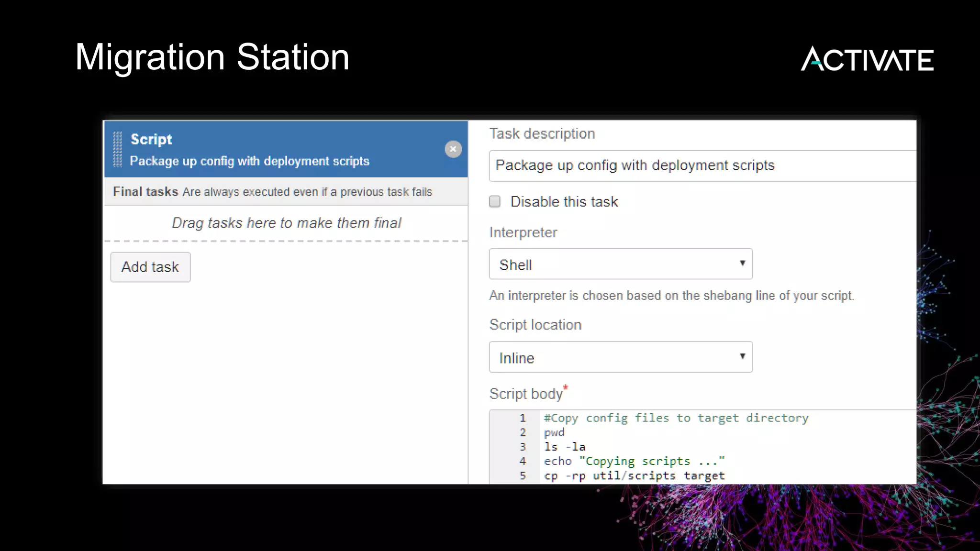Viewport: 980px width, 551px height.
Task: Tick the 'Disable this task' checkbox
Action: click(x=495, y=201)
